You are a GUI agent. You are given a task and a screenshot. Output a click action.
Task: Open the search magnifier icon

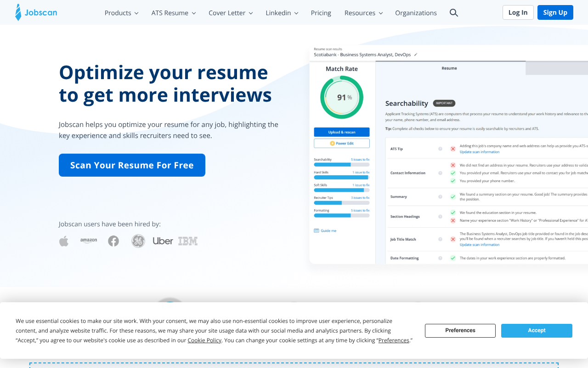[x=453, y=13]
